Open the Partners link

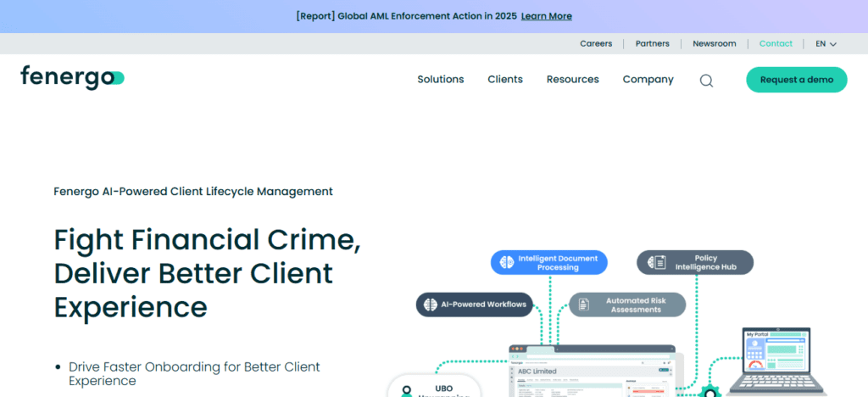coord(652,44)
